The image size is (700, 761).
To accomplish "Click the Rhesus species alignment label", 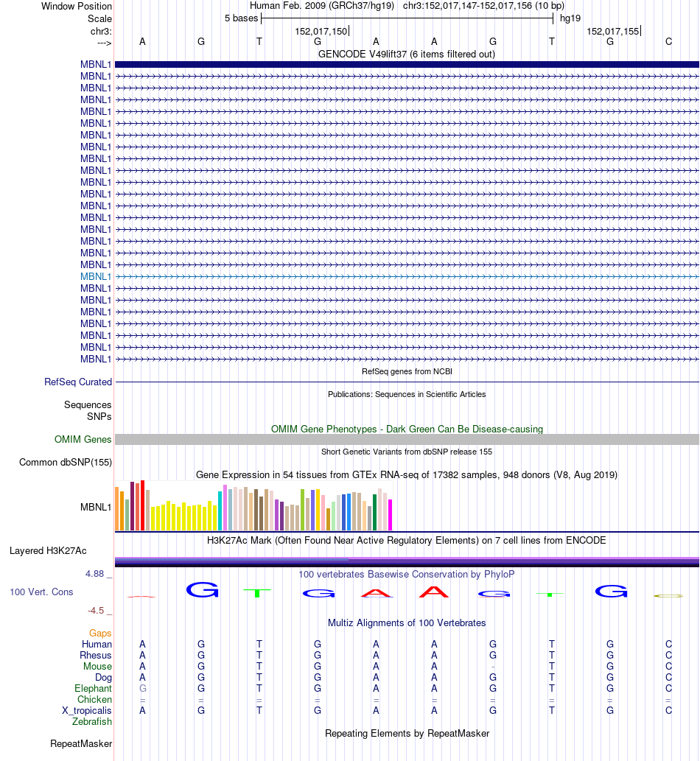I will (x=96, y=655).
